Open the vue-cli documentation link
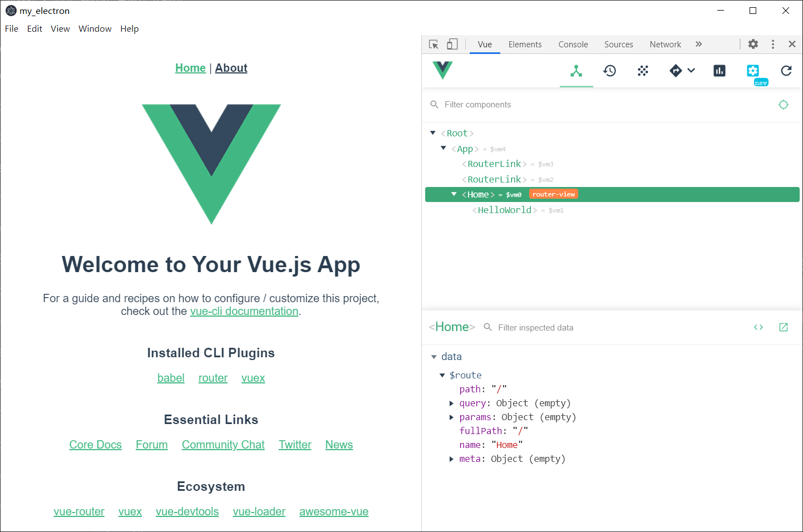This screenshot has height=532, width=803. [x=244, y=311]
